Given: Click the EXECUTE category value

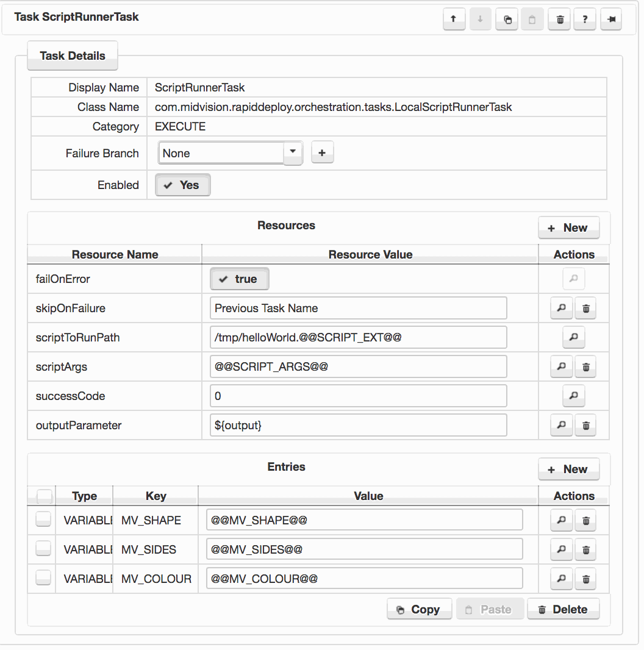Looking at the screenshot, I should tap(180, 126).
